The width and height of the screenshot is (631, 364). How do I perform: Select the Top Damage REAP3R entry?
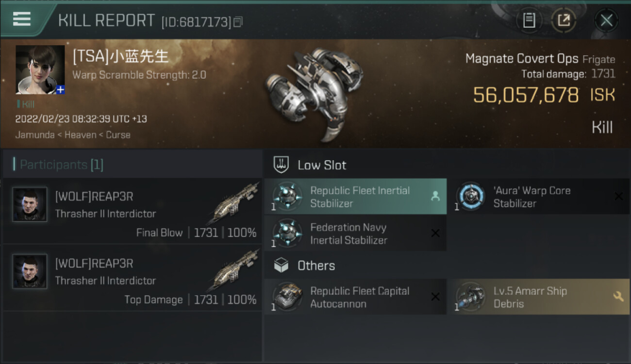[131, 279]
